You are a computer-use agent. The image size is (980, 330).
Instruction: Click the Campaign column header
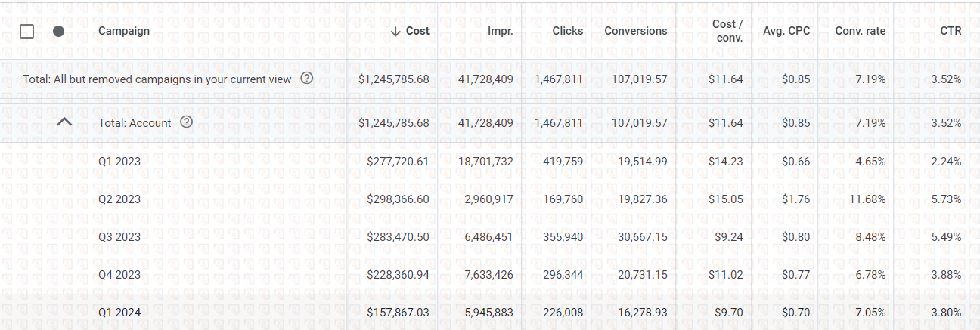[124, 31]
